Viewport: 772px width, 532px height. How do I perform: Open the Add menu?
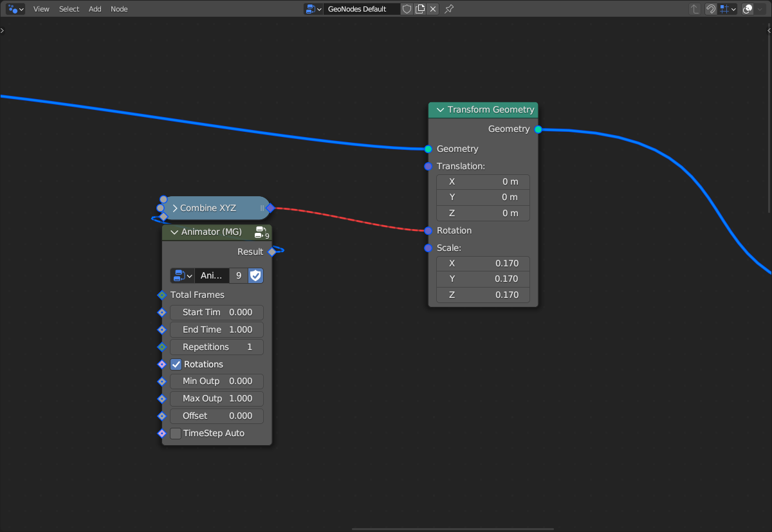click(x=95, y=9)
